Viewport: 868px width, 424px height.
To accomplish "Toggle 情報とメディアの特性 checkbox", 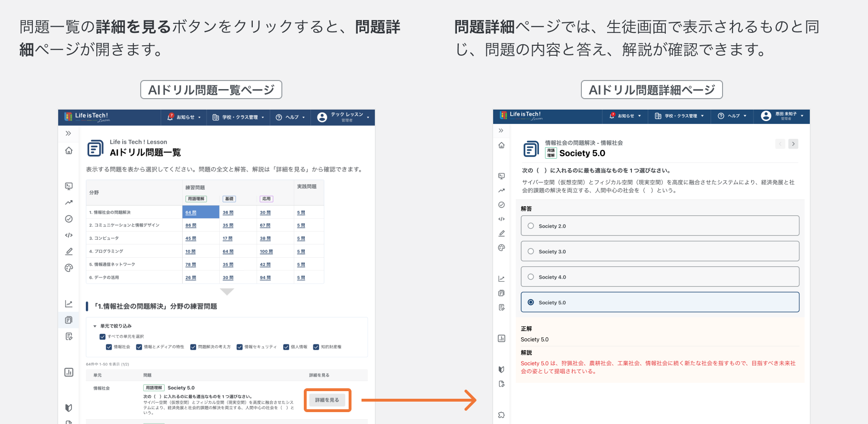I will click(139, 347).
